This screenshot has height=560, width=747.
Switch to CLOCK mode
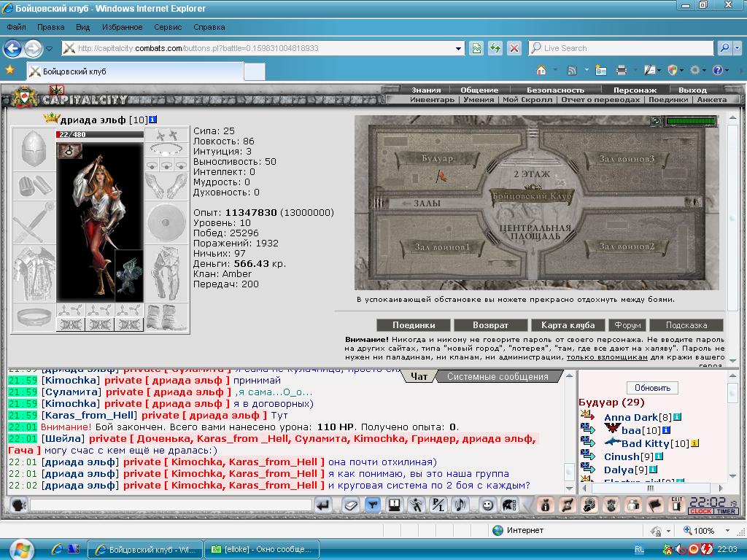(701, 511)
